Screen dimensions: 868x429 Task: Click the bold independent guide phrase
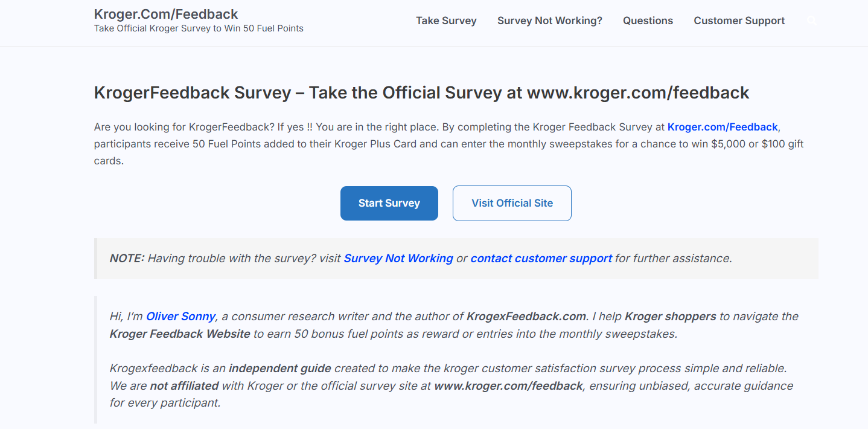(279, 368)
